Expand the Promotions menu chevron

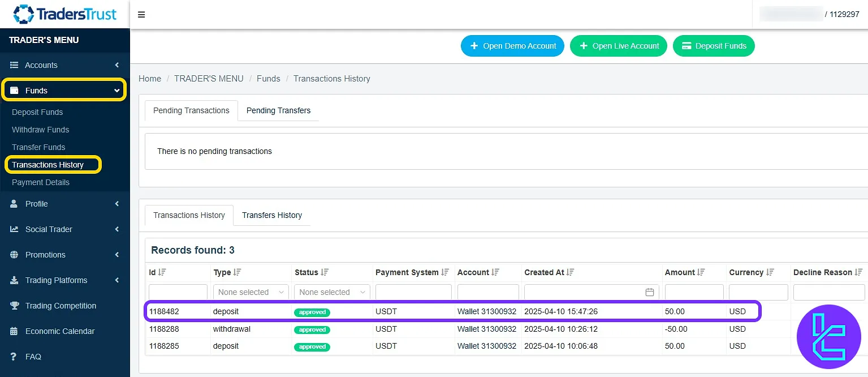coord(117,255)
